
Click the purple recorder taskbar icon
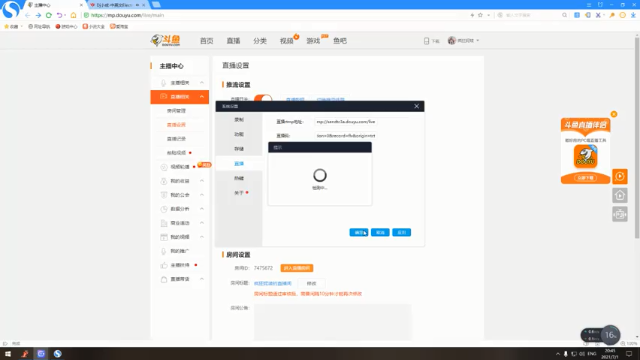click(41, 354)
